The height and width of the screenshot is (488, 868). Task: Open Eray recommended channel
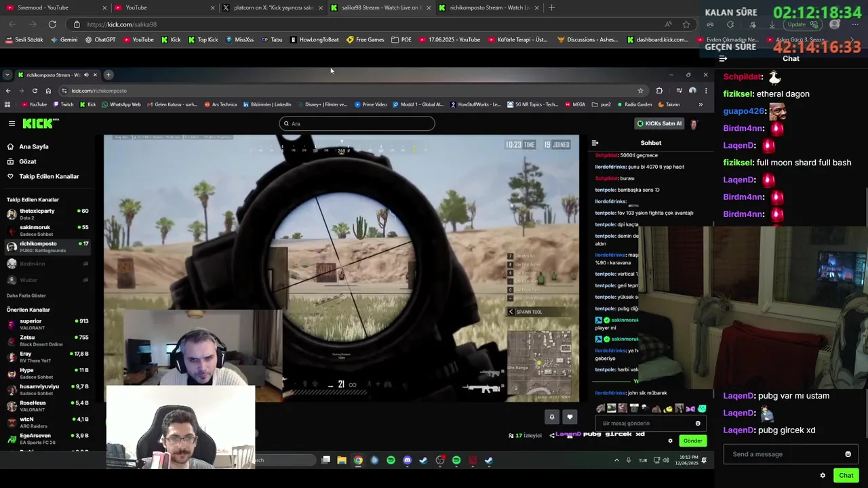coord(47,357)
